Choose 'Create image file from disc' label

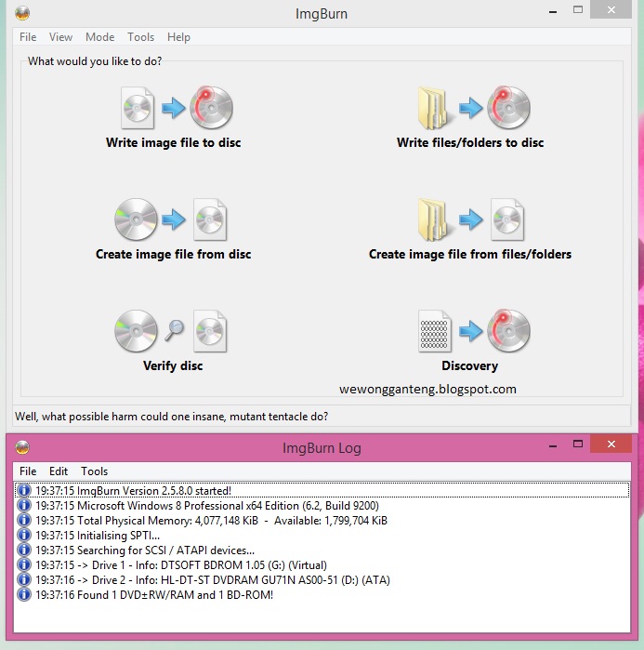tap(174, 254)
